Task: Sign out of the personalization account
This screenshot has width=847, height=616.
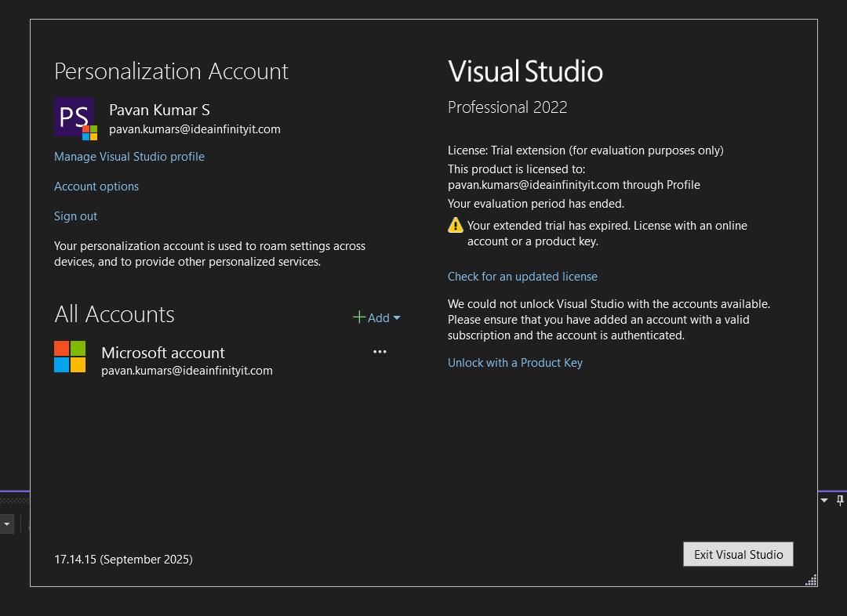Action: click(75, 216)
